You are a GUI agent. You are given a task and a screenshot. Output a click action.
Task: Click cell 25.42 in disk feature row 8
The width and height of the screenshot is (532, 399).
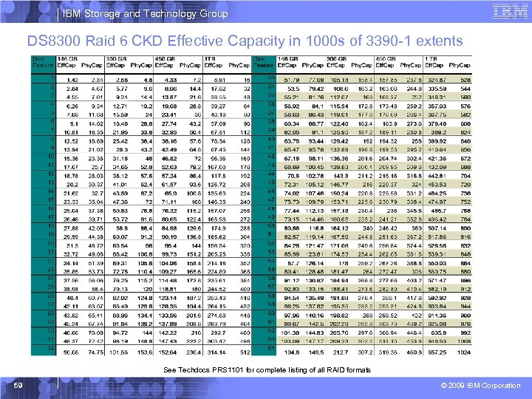(120, 141)
